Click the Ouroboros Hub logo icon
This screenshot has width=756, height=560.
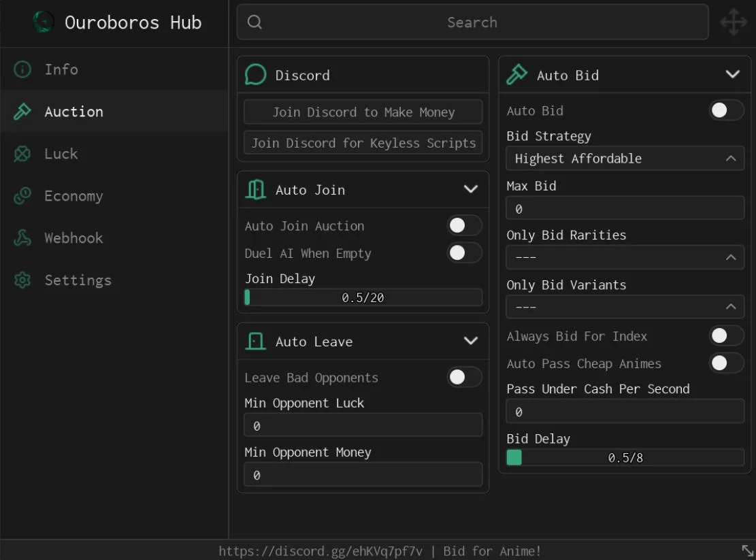43,22
